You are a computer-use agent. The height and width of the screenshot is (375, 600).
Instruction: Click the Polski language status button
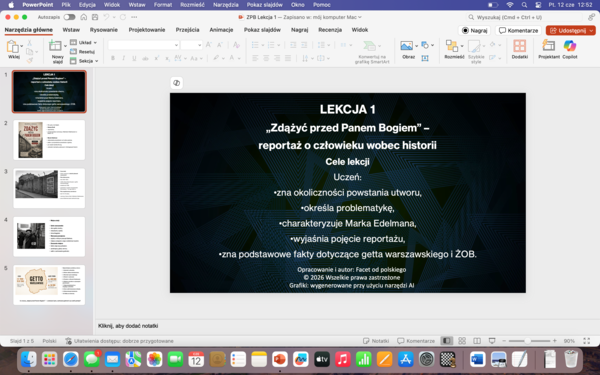coord(49,341)
